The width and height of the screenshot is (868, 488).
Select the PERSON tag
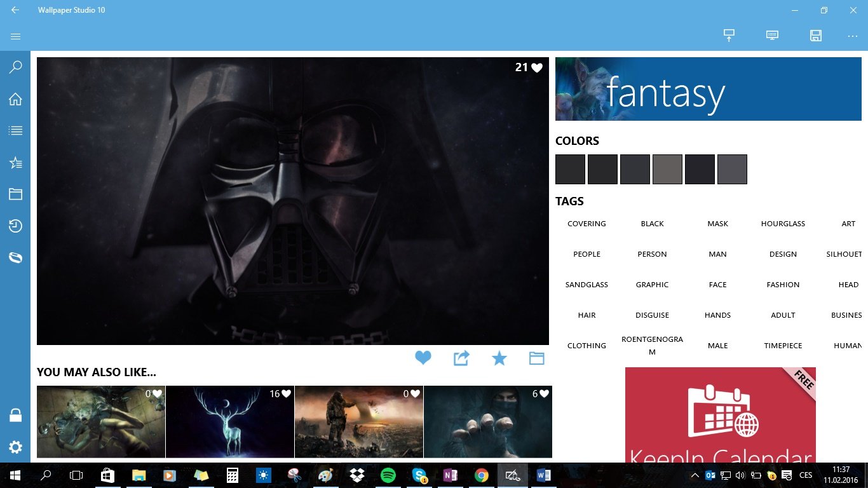(x=652, y=254)
